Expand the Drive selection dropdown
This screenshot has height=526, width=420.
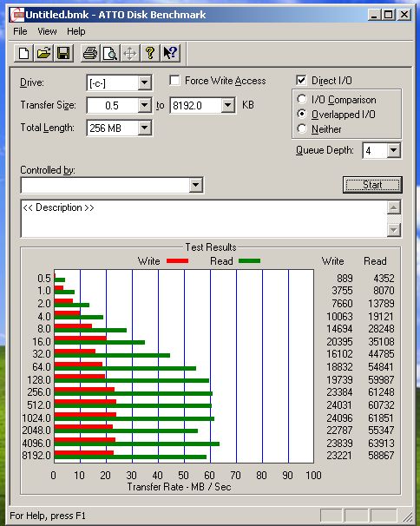point(145,82)
